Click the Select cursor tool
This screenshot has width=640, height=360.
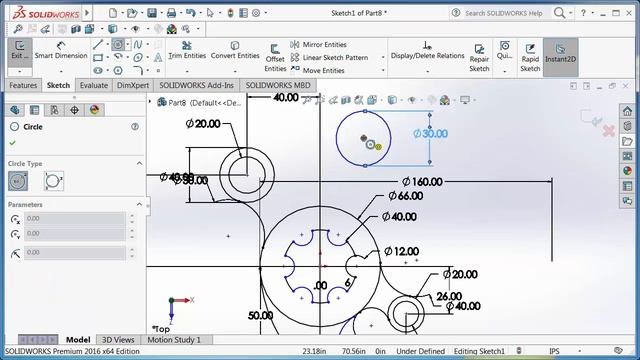click(x=210, y=13)
